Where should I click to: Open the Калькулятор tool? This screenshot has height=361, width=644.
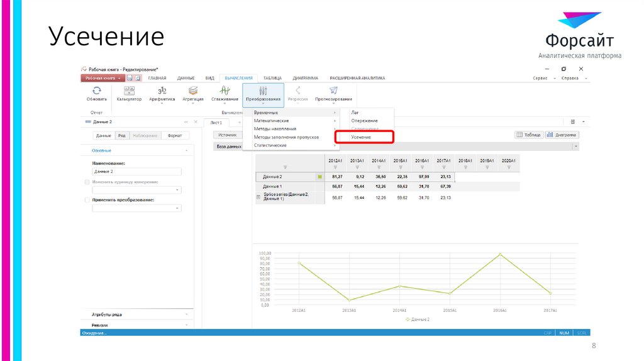[129, 91]
